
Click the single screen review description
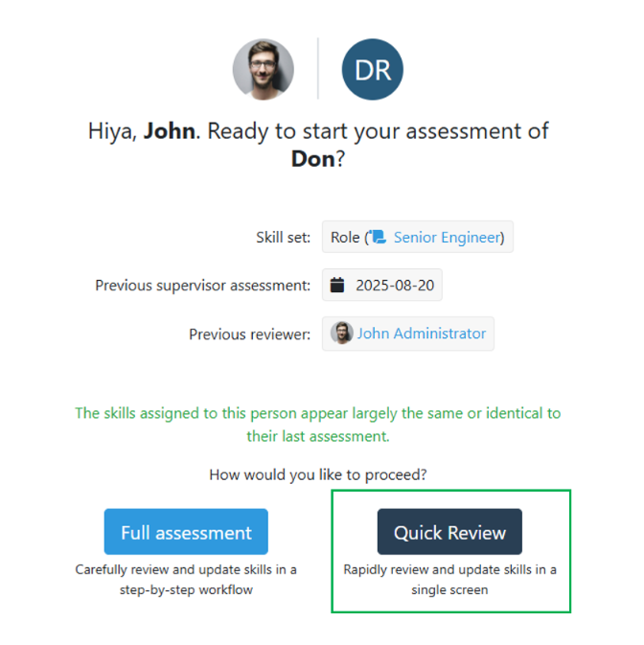coord(449,579)
